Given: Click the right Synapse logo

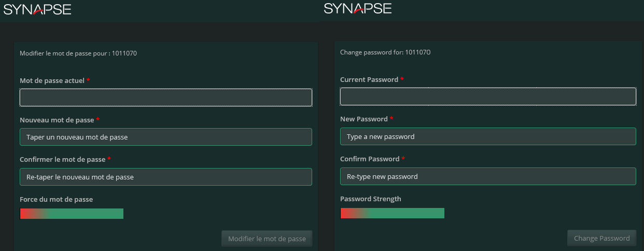Looking at the screenshot, I should click(x=358, y=8).
